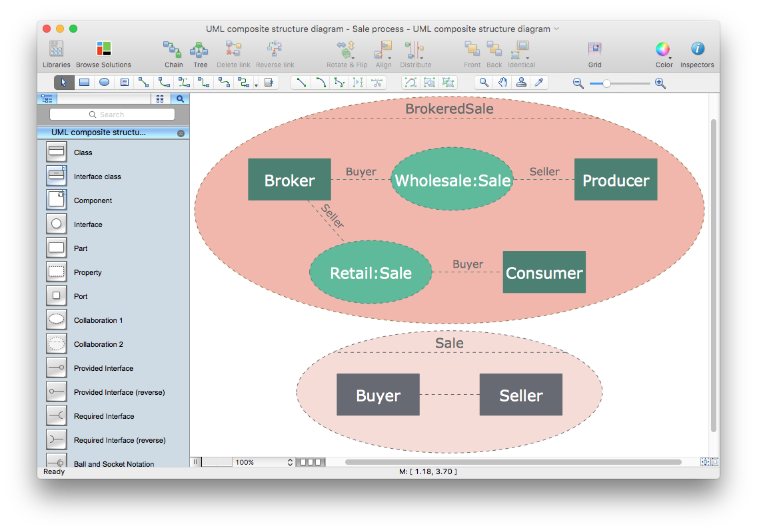Click inside the library Search field
This screenshot has width=757, height=532.
(112, 114)
